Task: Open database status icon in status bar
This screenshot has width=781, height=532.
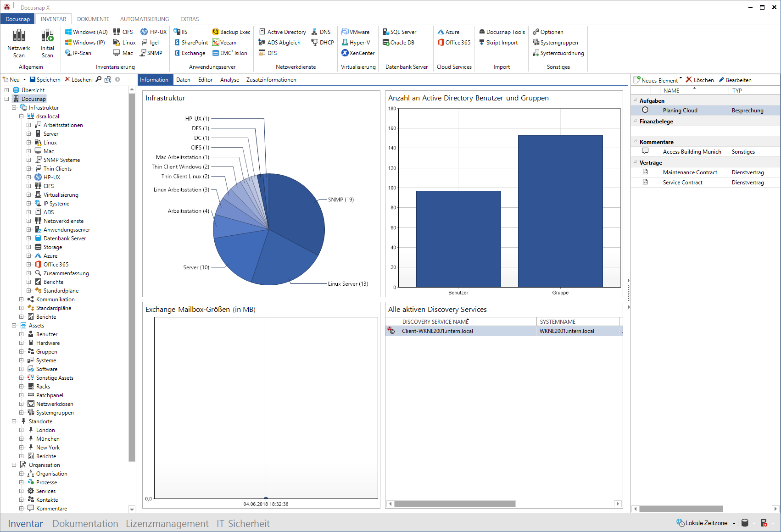Action: 745,523
